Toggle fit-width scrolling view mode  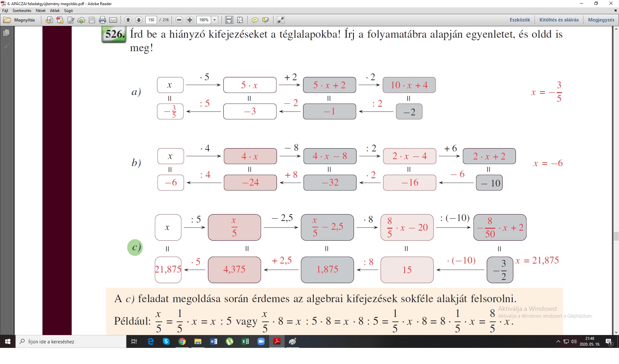coord(229,20)
